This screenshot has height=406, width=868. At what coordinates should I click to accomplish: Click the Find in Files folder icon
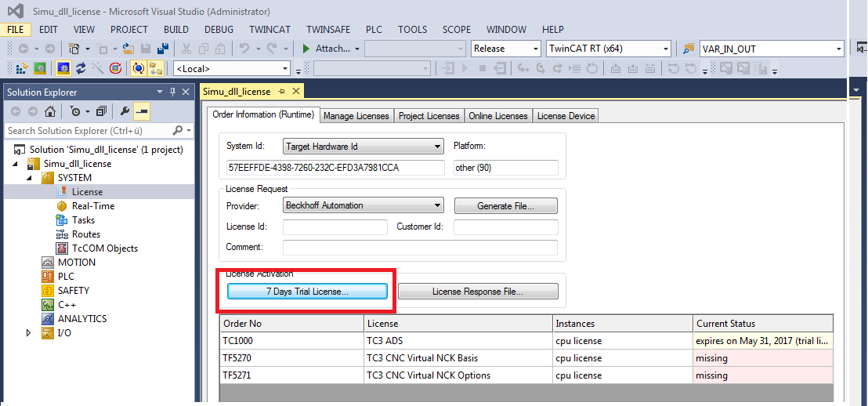click(688, 49)
